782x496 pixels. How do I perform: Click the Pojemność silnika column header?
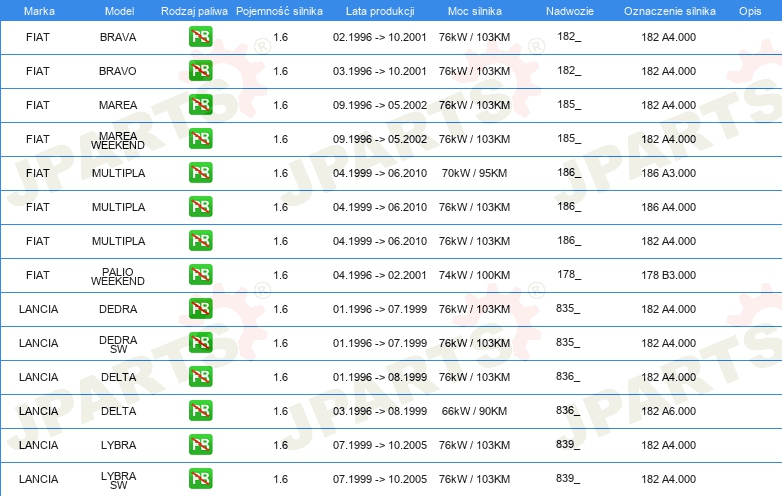279,11
